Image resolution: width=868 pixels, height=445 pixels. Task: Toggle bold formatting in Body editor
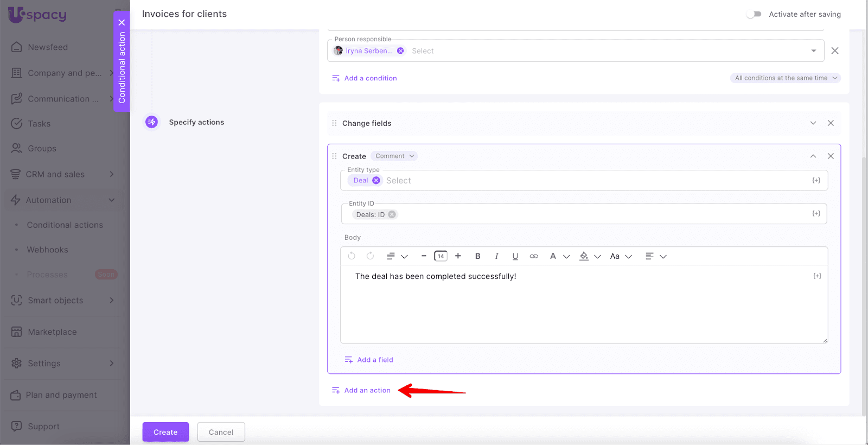[x=477, y=256]
